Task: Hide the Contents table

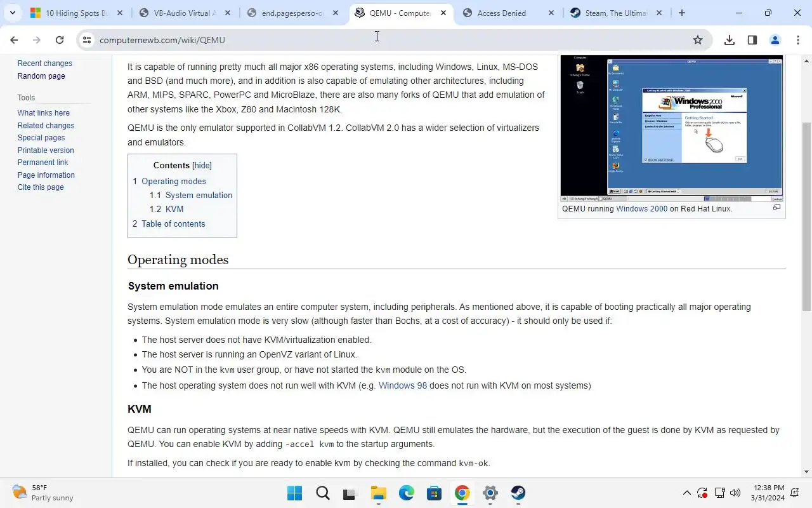Action: coord(202,165)
